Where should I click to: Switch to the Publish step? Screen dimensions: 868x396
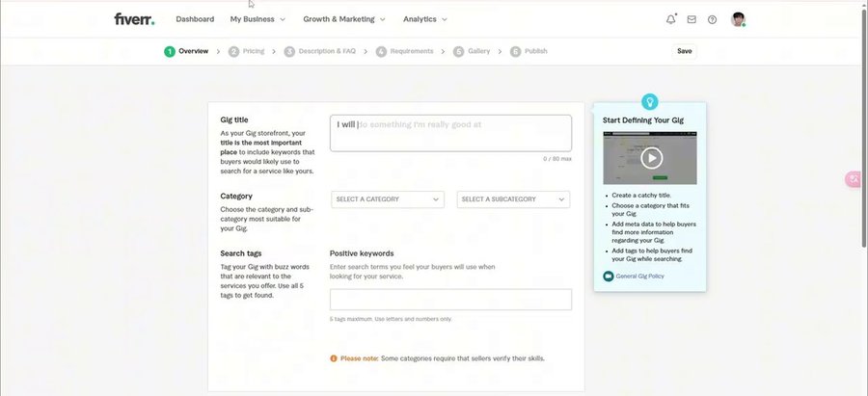pos(536,51)
